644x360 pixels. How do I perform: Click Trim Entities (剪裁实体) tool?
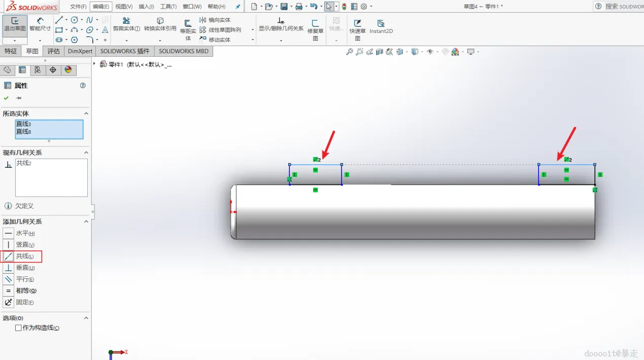coord(126,24)
